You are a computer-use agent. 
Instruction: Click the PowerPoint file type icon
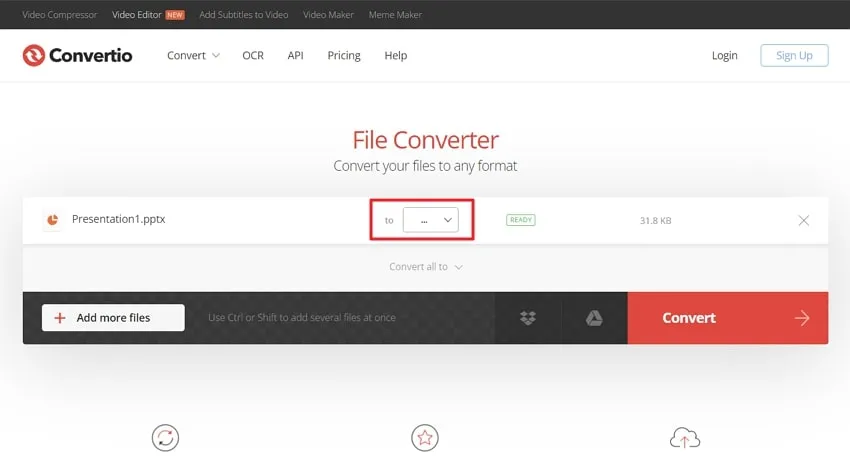53,219
